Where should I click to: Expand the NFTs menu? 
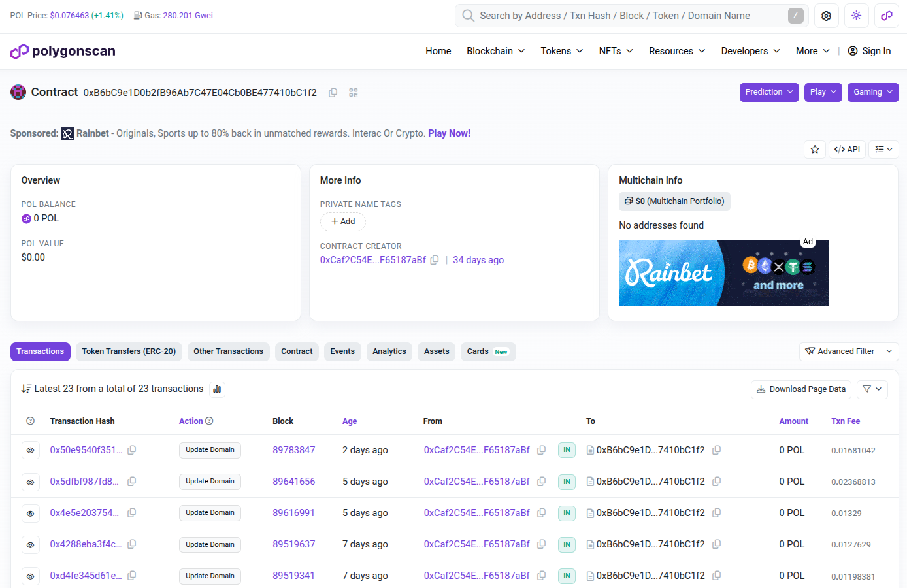pyautogui.click(x=616, y=51)
